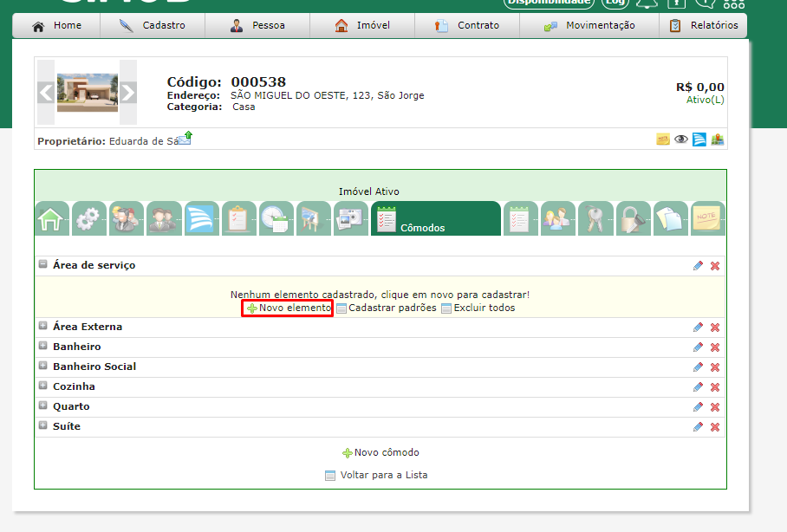Open the Cadastro menu
This screenshot has width=787, height=532.
coord(153,26)
